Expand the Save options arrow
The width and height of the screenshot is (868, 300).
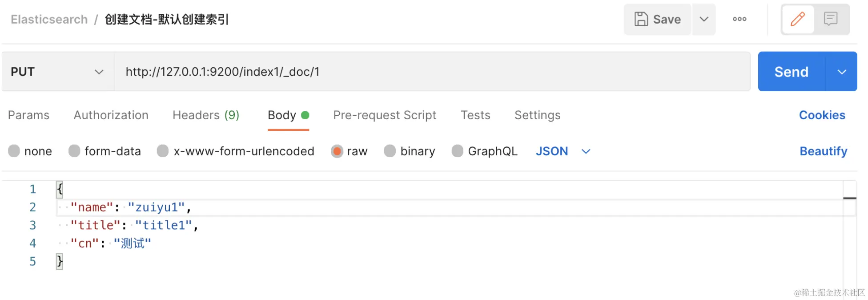[703, 19]
